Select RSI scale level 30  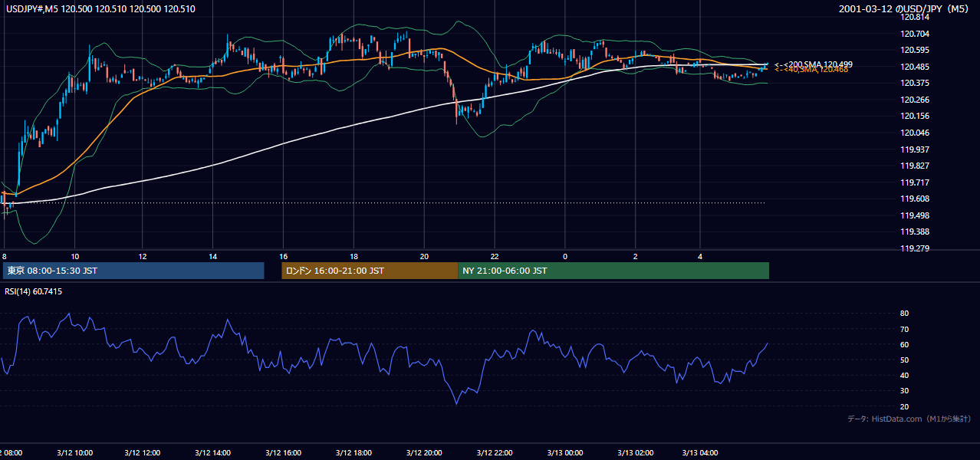[904, 391]
